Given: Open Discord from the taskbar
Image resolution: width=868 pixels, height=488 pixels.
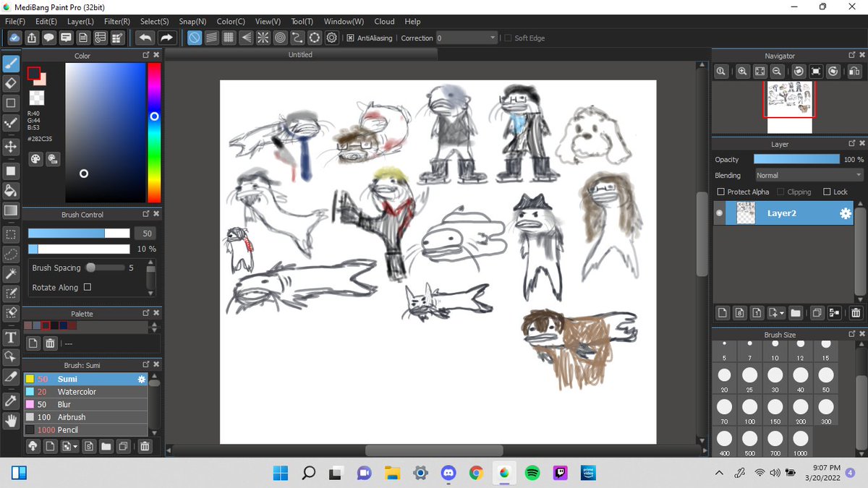Looking at the screenshot, I should 448,473.
